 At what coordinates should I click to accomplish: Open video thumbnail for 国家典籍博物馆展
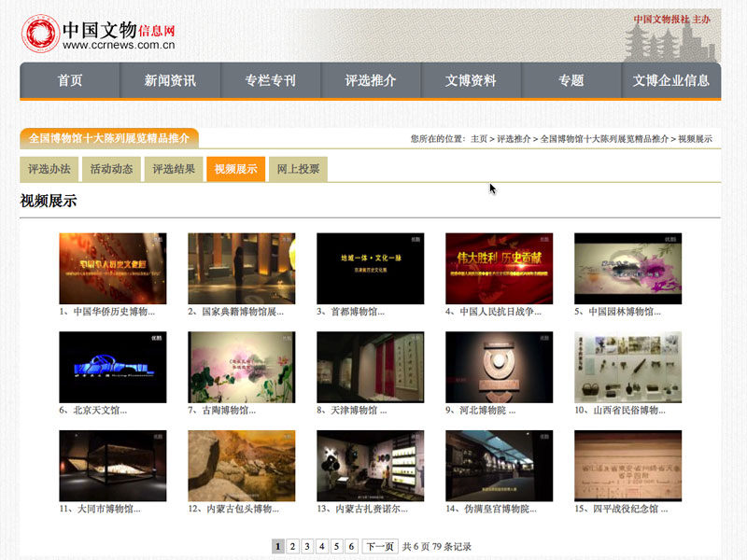(x=242, y=269)
